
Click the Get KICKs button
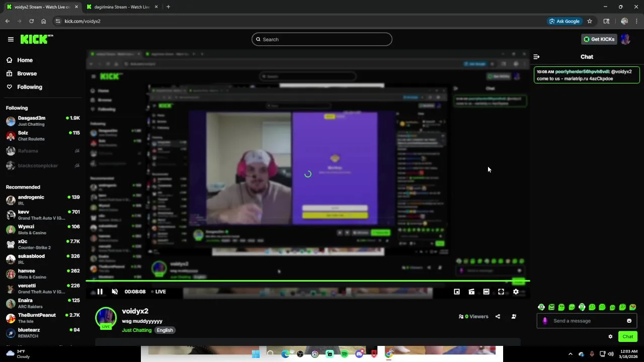click(x=599, y=39)
